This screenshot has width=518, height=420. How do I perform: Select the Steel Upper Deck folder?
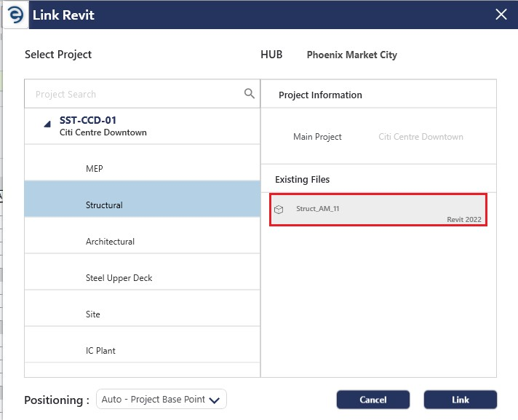[x=119, y=278]
